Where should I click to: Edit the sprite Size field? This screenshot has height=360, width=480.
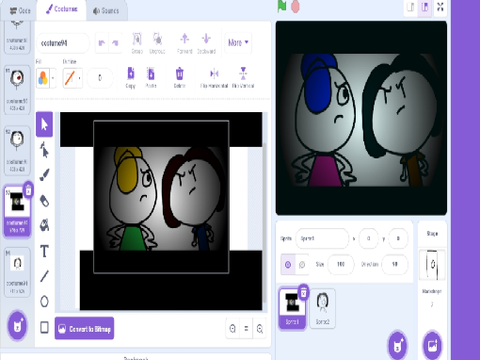tap(341, 264)
